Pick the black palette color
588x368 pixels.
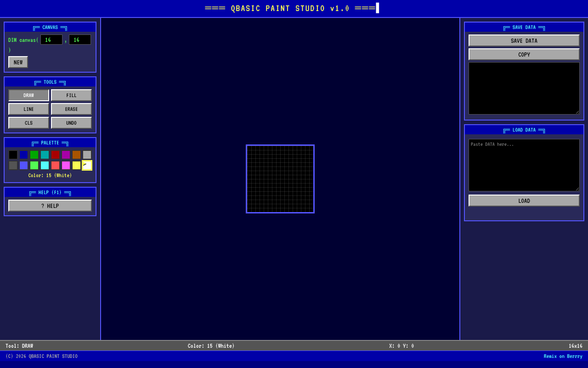pyautogui.click(x=13, y=155)
